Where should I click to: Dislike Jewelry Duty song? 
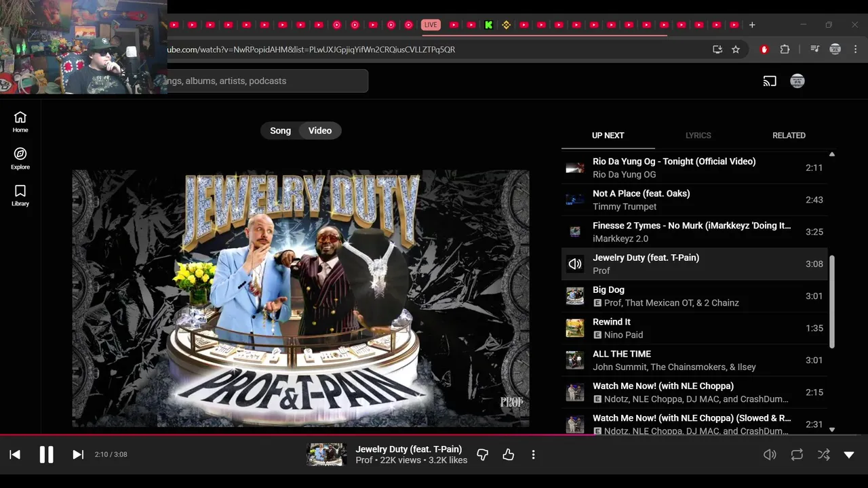click(483, 455)
